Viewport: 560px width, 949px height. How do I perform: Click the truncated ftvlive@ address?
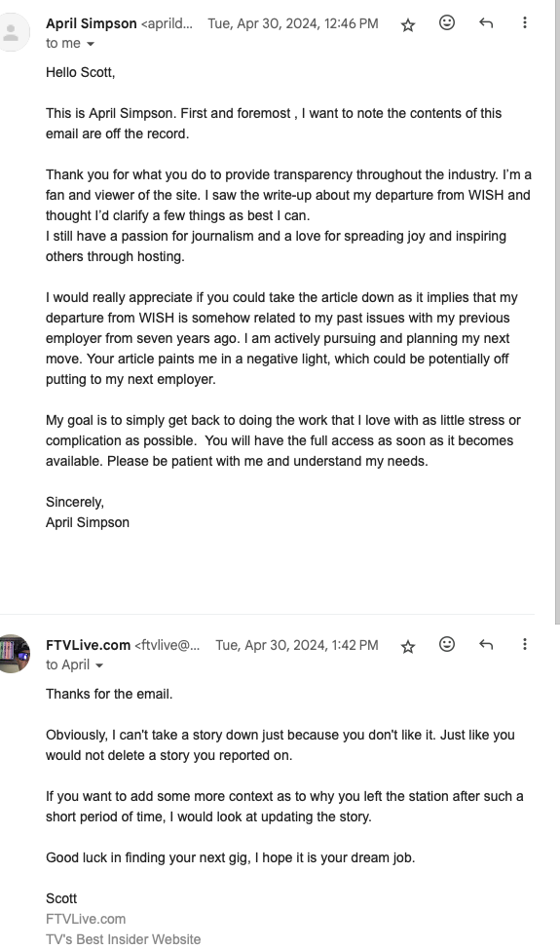pyautogui.click(x=167, y=645)
